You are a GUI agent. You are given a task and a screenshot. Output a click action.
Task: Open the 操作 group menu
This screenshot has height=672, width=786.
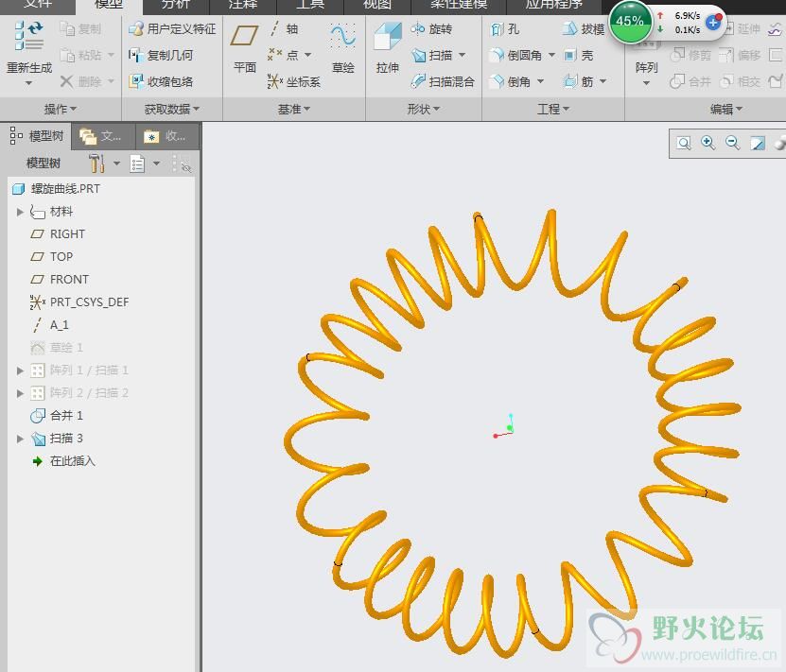coord(61,109)
